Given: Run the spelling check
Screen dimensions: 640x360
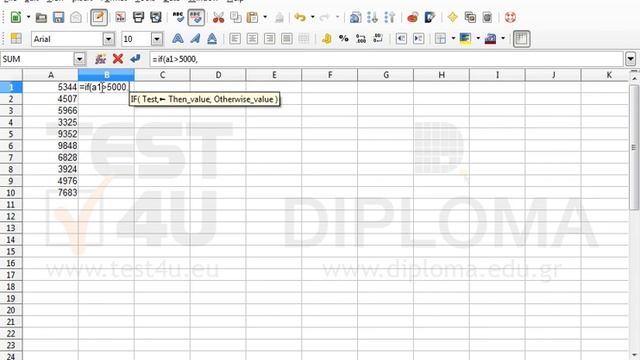Looking at the screenshot, I should click(x=178, y=18).
